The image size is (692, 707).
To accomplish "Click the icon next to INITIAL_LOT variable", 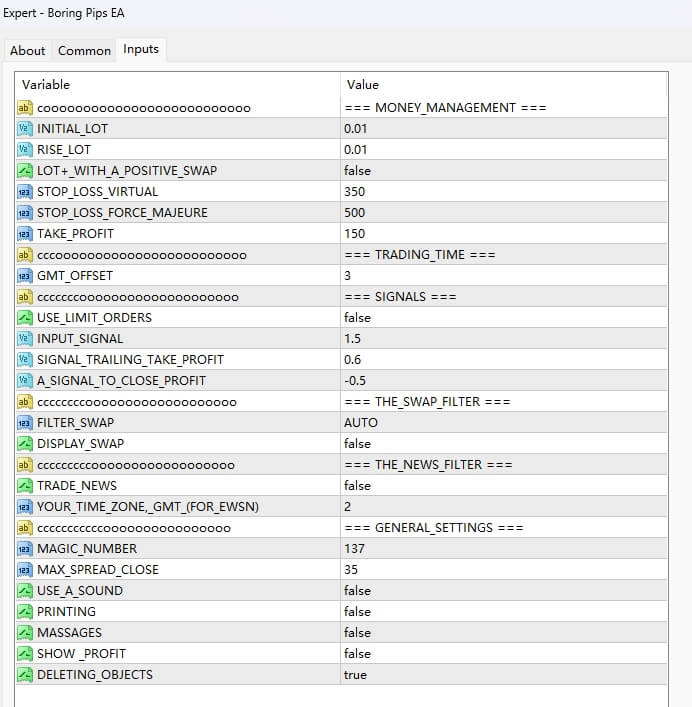I will [25, 129].
